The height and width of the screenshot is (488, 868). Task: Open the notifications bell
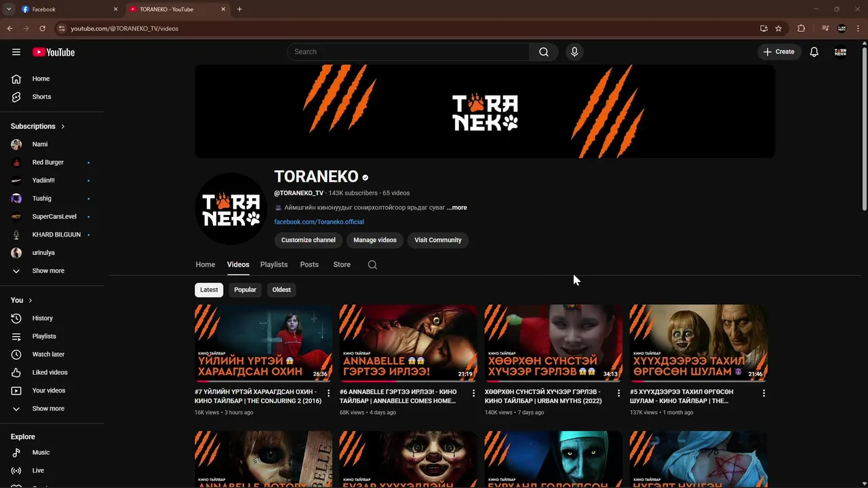click(814, 52)
